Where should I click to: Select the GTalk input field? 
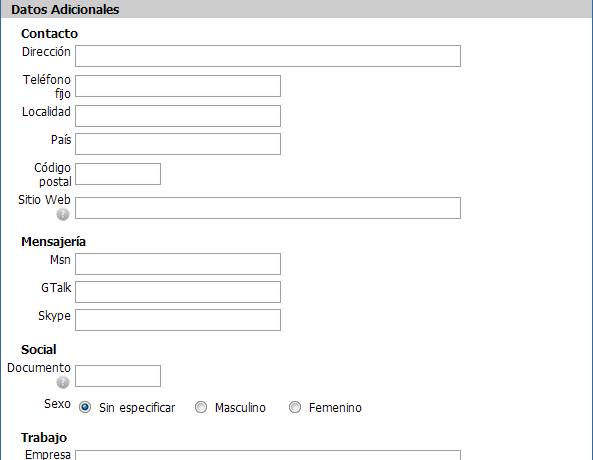point(178,292)
